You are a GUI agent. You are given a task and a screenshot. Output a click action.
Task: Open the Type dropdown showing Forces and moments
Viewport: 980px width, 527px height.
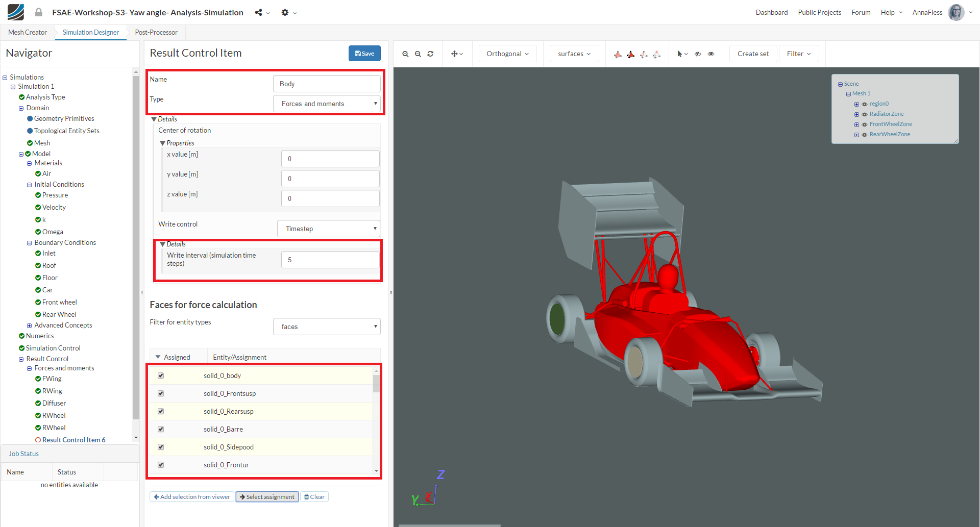[x=327, y=104]
